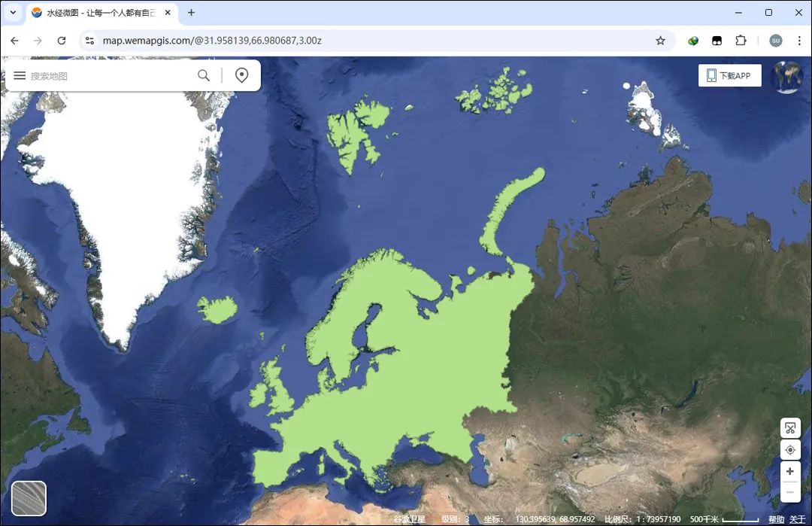This screenshot has height=526, width=812.
Task: Open a new browser tab
Action: (x=191, y=13)
